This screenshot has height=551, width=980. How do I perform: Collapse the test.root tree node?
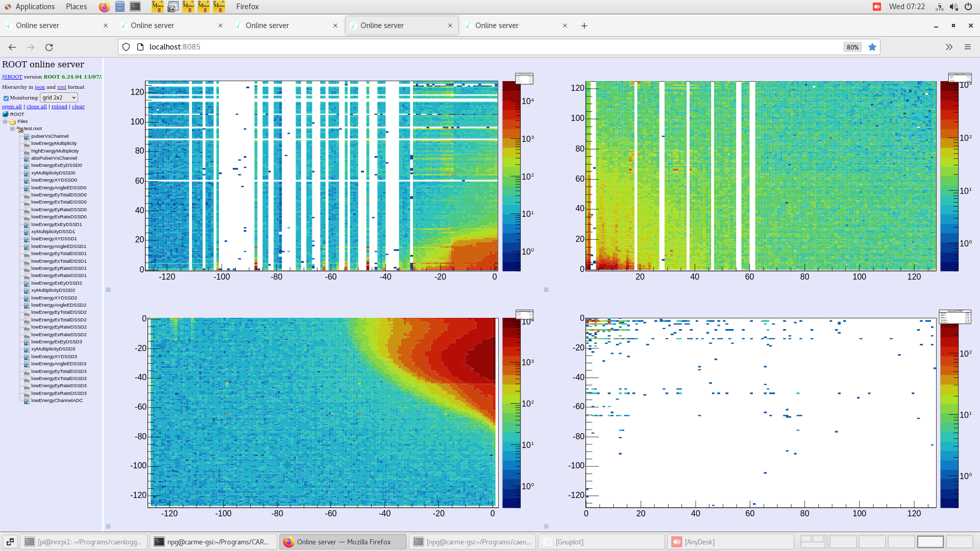pyautogui.click(x=12, y=129)
